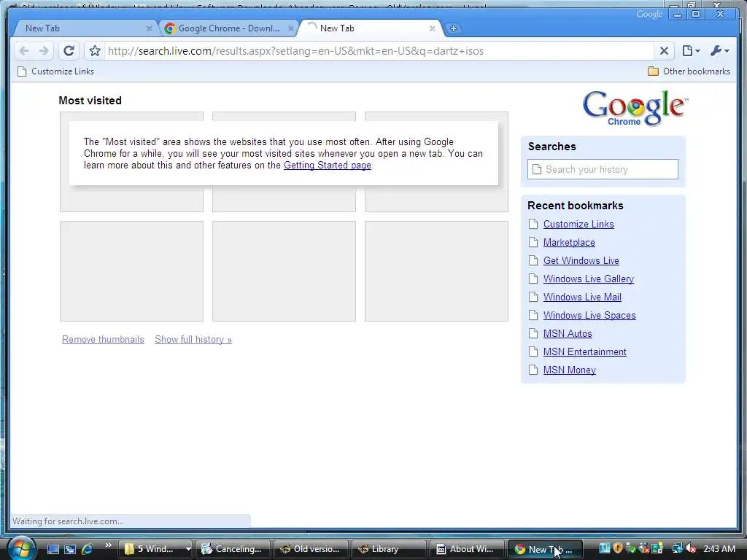Open Customize Links in Recent bookmarks
This screenshot has width=747, height=560.
(x=578, y=225)
